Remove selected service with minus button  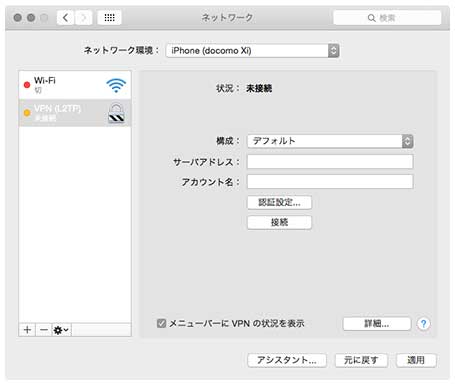pos(44,330)
